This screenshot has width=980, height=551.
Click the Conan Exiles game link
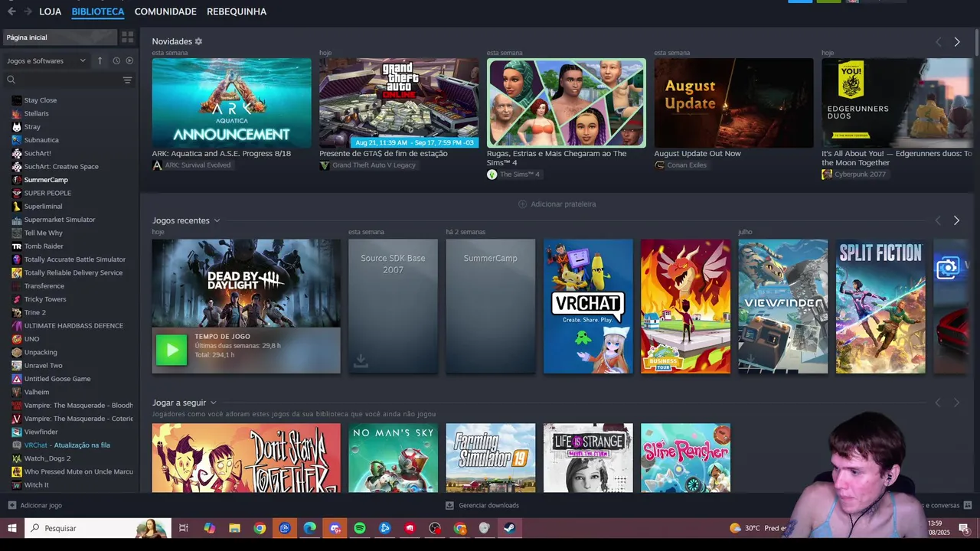(x=687, y=165)
